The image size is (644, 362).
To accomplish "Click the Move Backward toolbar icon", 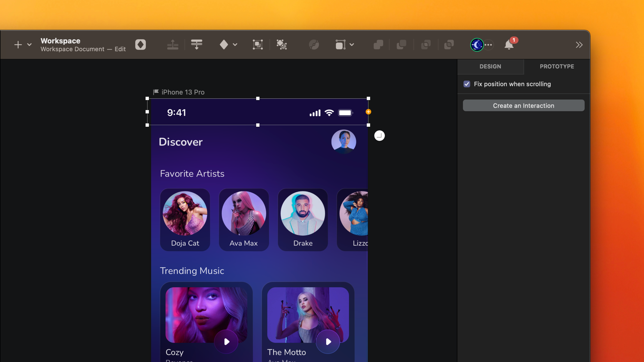I will 197,45.
